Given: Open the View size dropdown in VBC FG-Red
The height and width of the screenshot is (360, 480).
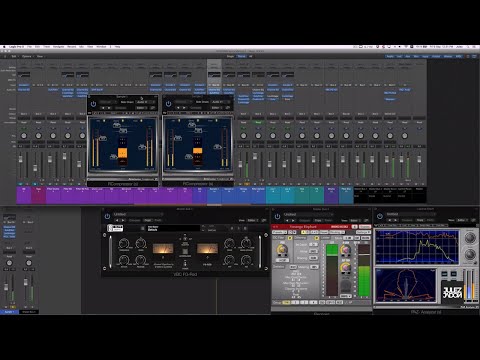Looking at the screenshot, I should 253,220.
